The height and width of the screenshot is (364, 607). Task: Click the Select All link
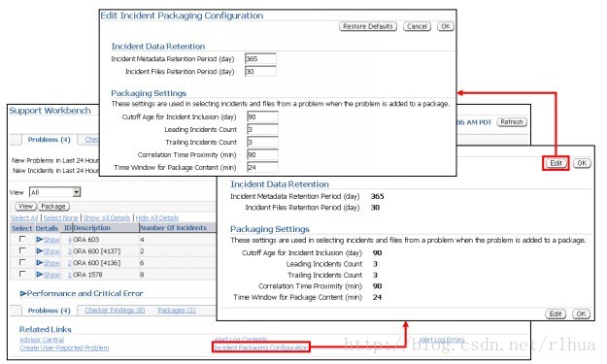tap(24, 218)
